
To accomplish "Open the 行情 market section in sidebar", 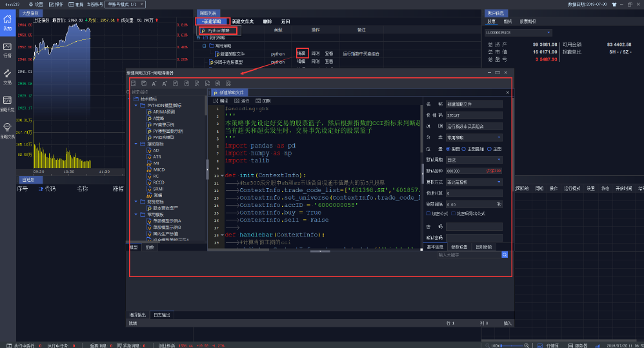I will 7,50.
